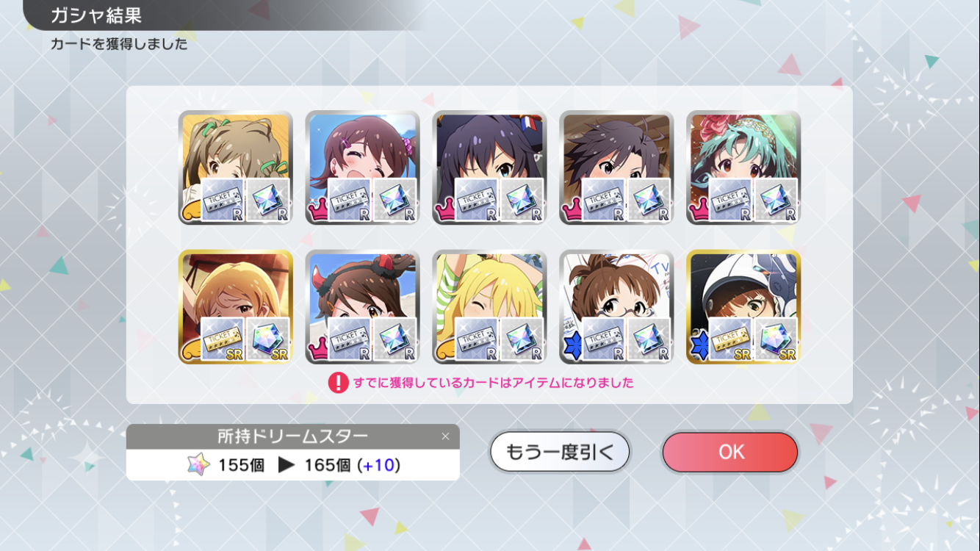Open the teal-haired girl with roses card
The height and width of the screenshot is (551, 980).
pyautogui.click(x=743, y=168)
